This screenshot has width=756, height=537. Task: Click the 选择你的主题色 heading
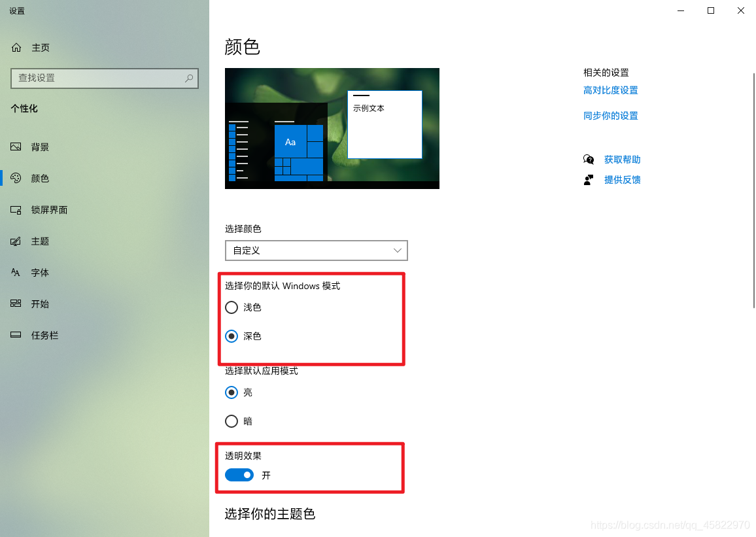pyautogui.click(x=270, y=514)
